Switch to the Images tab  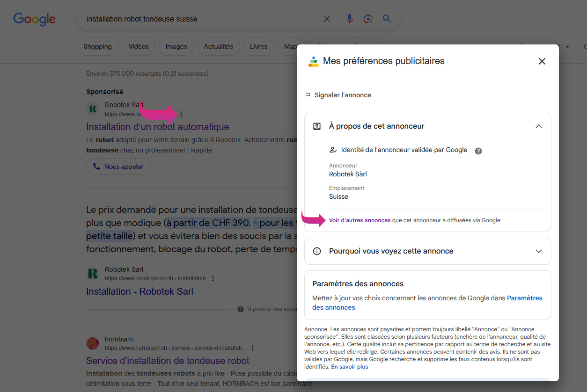pyautogui.click(x=176, y=46)
